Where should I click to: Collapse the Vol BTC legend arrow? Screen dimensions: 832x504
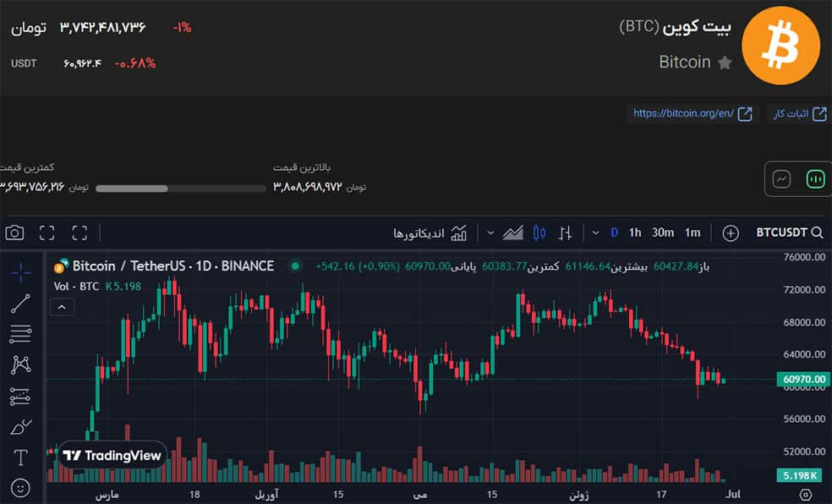(62, 306)
